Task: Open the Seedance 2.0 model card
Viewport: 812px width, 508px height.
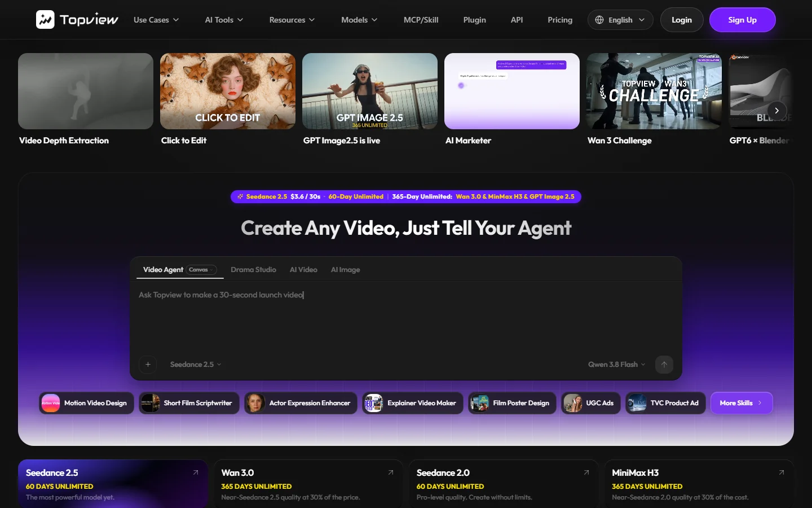Action: click(503, 484)
